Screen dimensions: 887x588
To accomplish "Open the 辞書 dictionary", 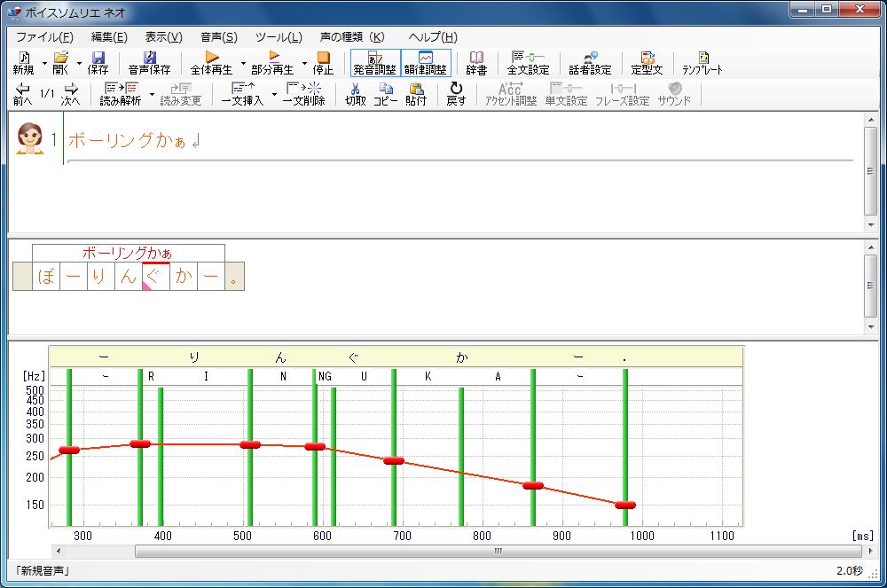I will click(x=476, y=63).
